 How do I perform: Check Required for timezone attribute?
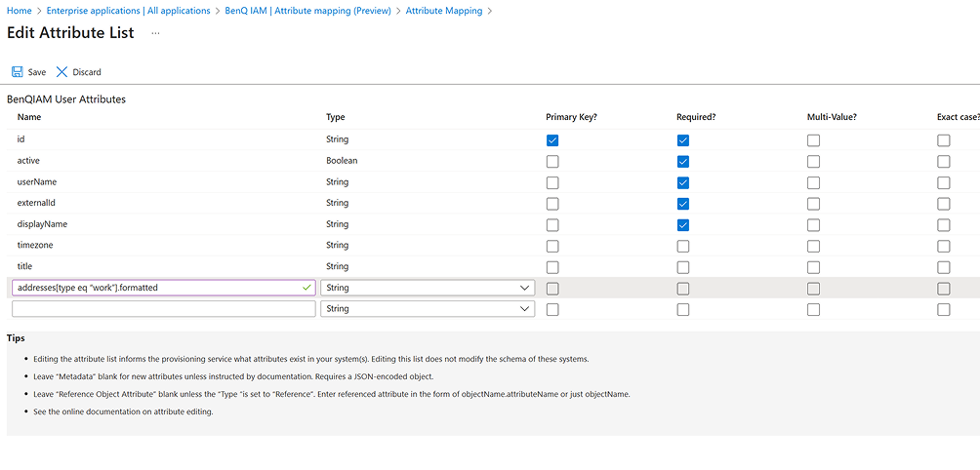pos(682,246)
